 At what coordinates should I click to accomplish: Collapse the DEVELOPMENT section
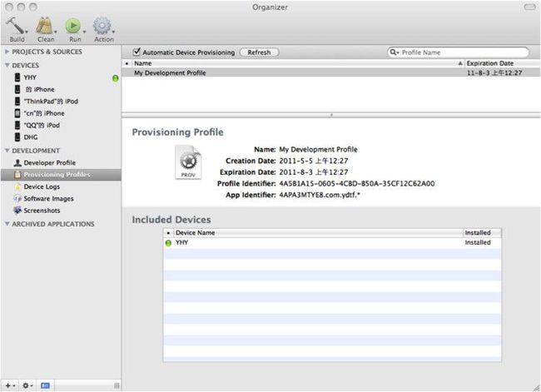7,151
